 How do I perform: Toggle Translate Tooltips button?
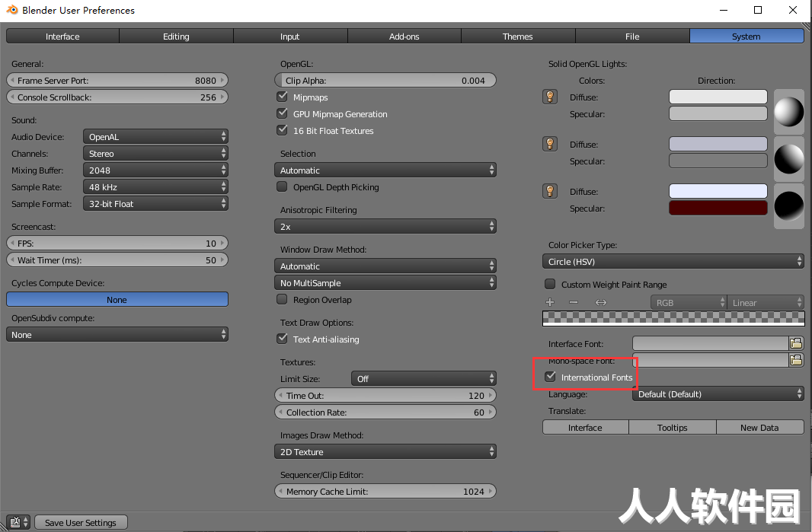pyautogui.click(x=672, y=427)
